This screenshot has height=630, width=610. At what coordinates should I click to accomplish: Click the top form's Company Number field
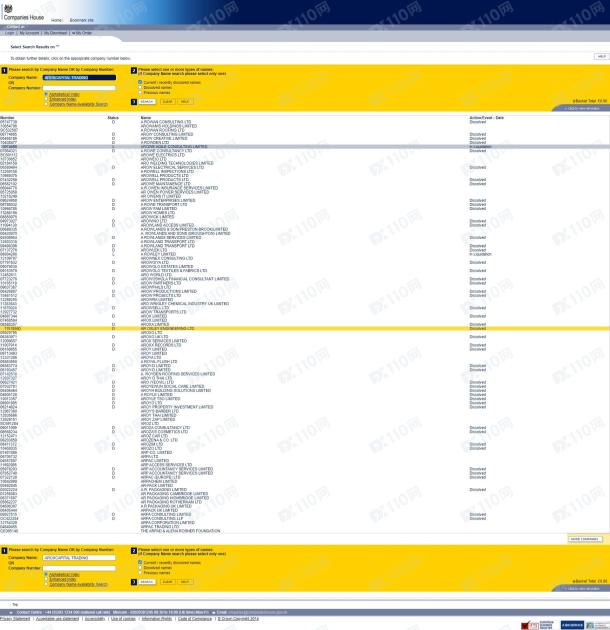(x=79, y=88)
